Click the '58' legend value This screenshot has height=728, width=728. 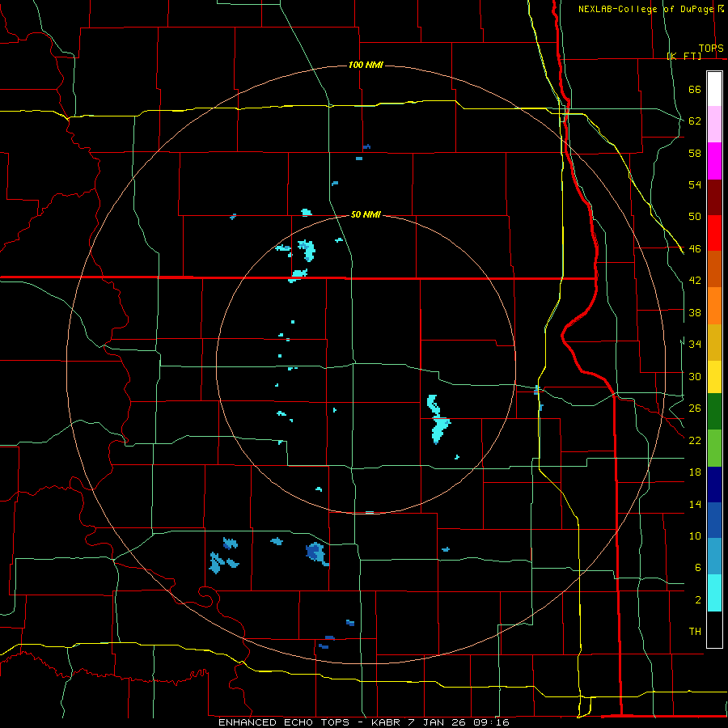tap(695, 153)
